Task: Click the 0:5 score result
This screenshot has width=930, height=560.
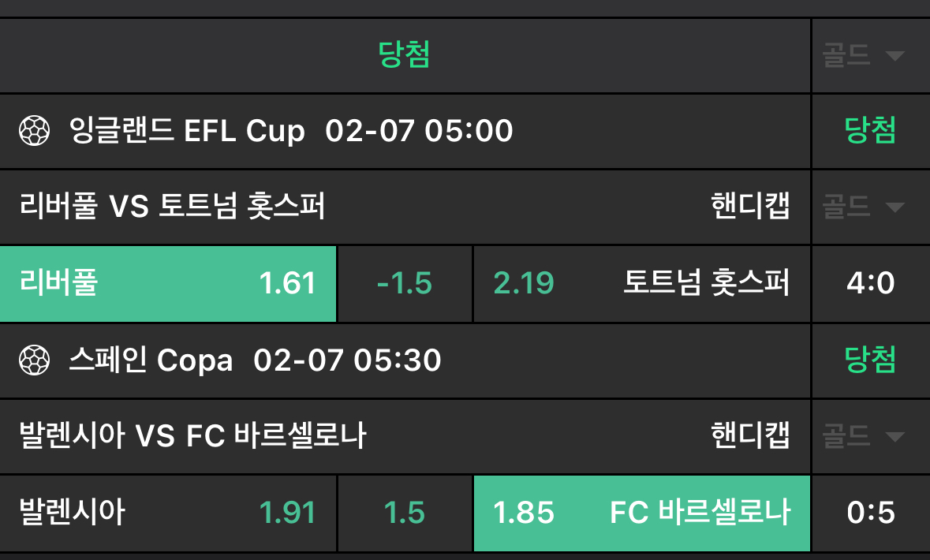Action: click(x=870, y=513)
